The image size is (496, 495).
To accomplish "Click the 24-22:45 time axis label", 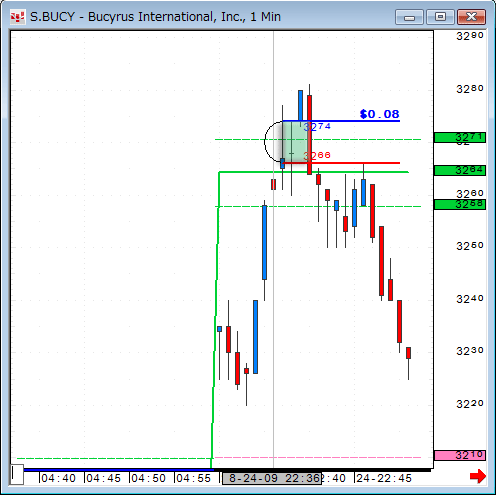I will [384, 478].
